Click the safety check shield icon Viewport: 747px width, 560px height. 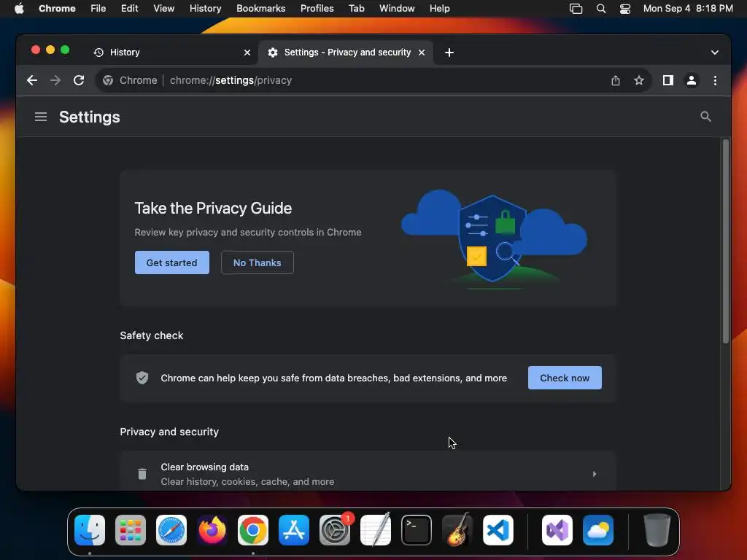point(142,378)
